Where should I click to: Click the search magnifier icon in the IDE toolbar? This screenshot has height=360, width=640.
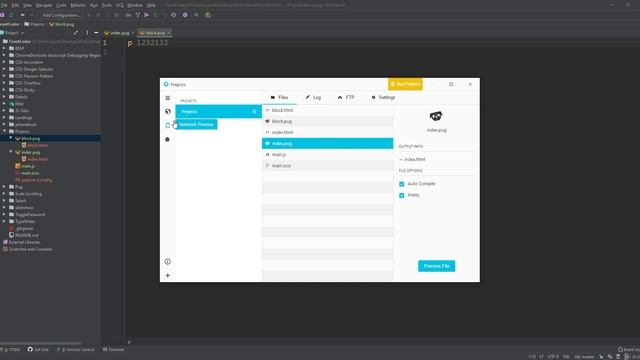[196, 15]
